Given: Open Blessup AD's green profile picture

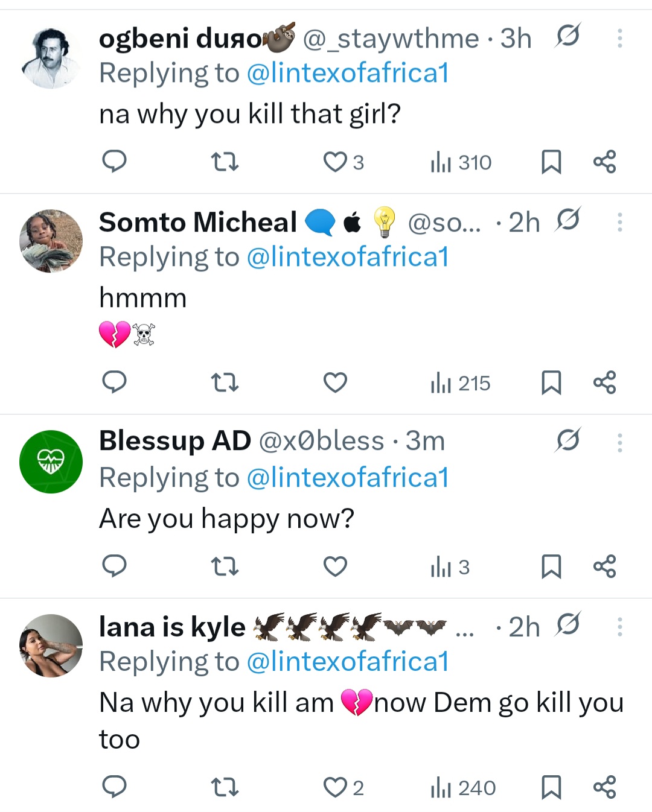Looking at the screenshot, I should [x=51, y=462].
